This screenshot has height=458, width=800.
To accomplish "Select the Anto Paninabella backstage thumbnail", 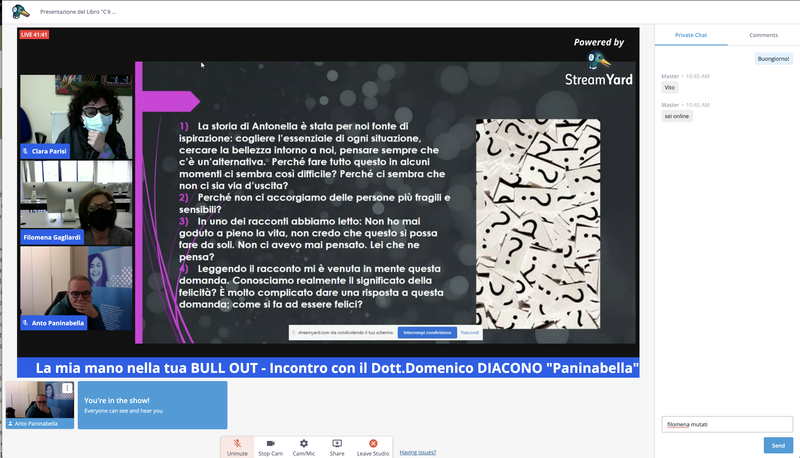I will tap(40, 405).
